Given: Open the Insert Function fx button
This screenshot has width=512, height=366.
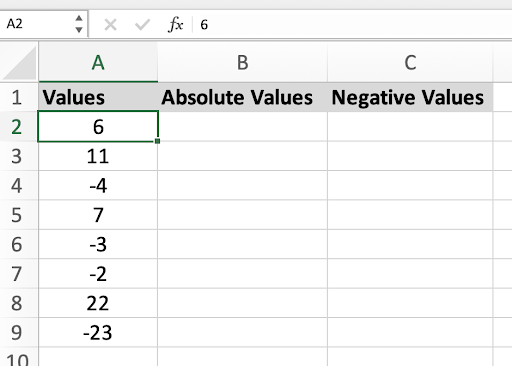Looking at the screenshot, I should [175, 25].
